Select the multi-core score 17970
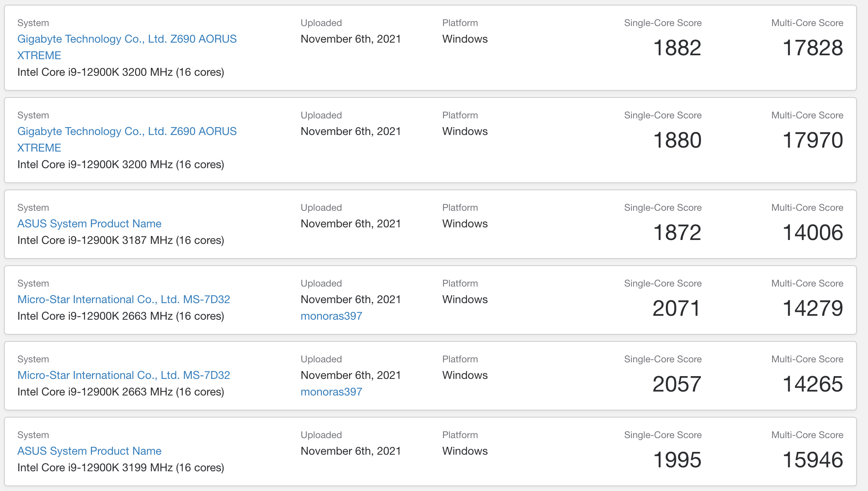This screenshot has height=491, width=868. click(813, 141)
